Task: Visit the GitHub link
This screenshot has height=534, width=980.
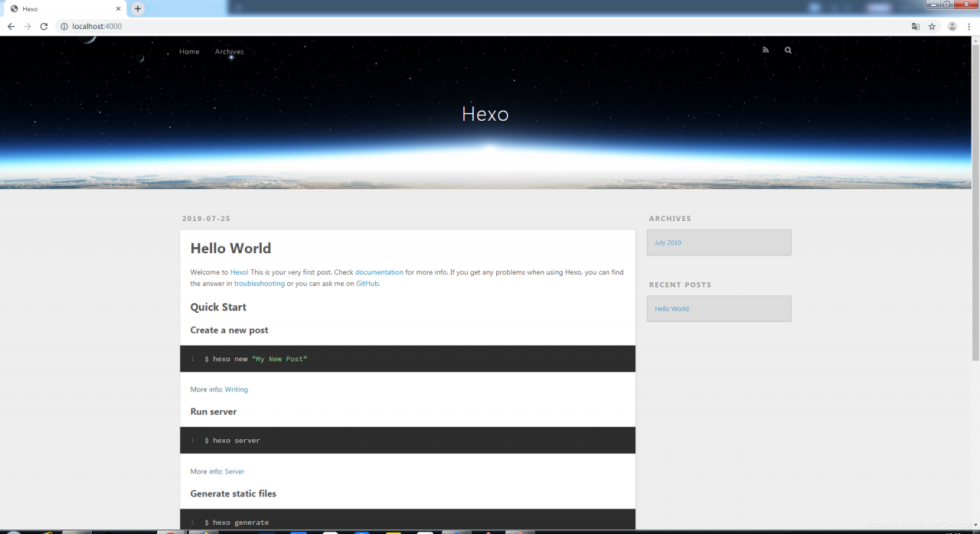Action: [367, 284]
